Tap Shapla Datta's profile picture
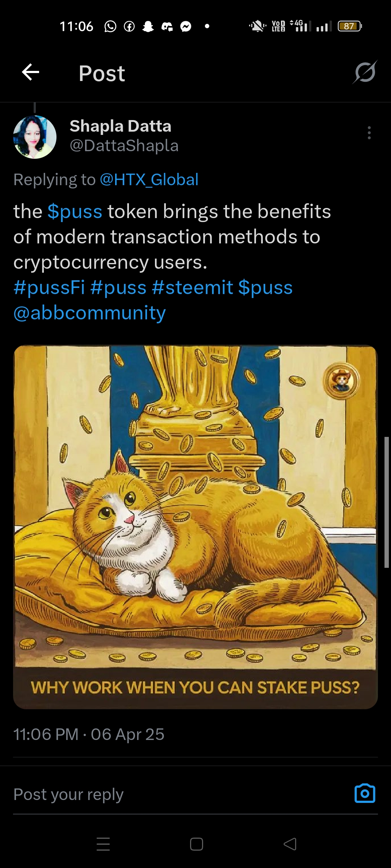Image resolution: width=391 pixels, height=868 pixels. pos(35,137)
